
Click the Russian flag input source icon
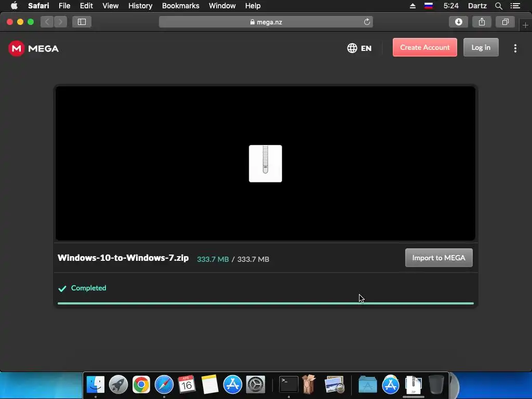click(x=429, y=6)
